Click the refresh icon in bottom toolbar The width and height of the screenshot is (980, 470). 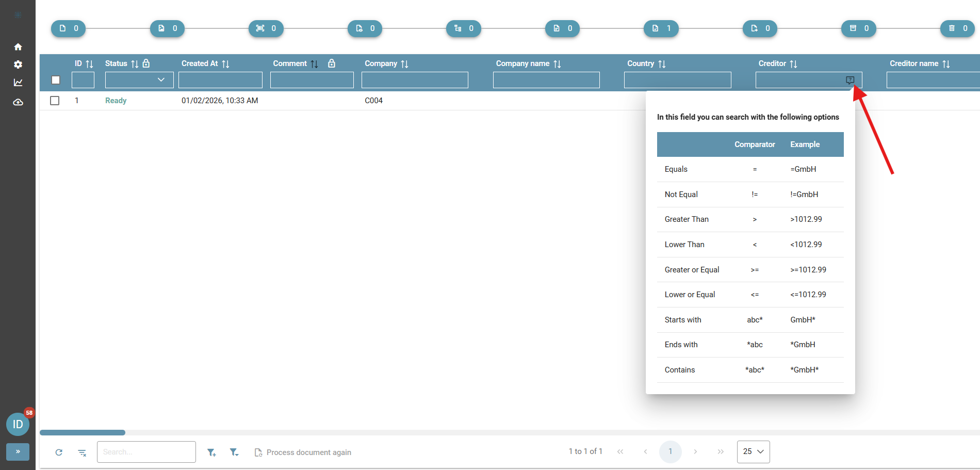tap(59, 452)
